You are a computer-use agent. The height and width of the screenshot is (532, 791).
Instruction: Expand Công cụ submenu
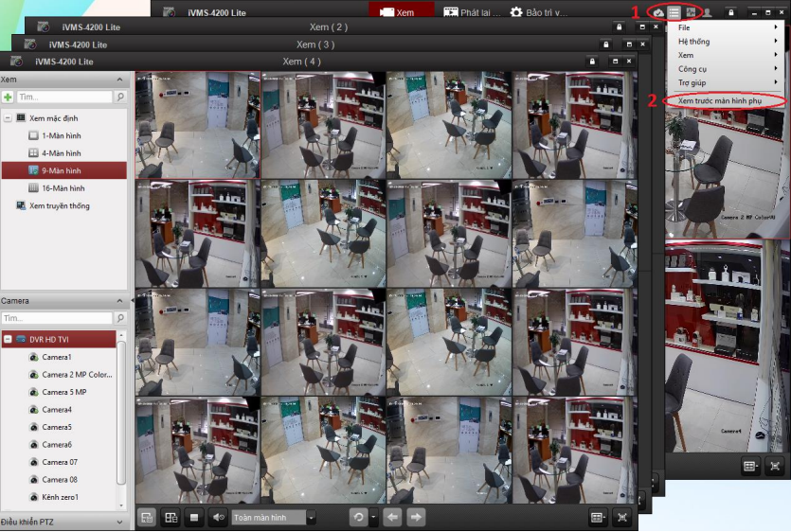click(x=725, y=68)
